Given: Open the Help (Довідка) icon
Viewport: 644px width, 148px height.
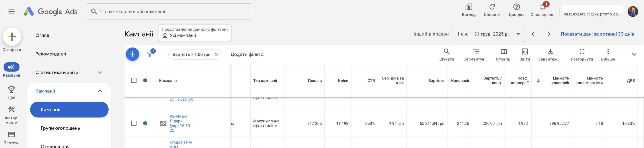Looking at the screenshot, I should 516,7.
